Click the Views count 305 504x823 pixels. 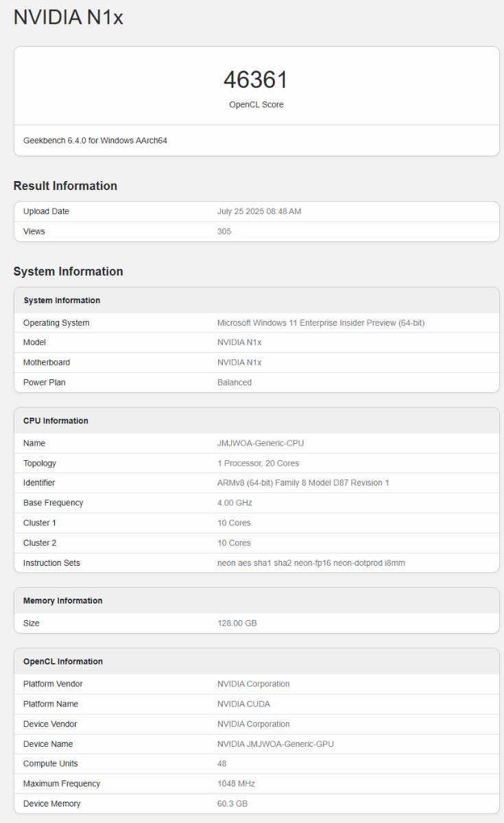[224, 231]
